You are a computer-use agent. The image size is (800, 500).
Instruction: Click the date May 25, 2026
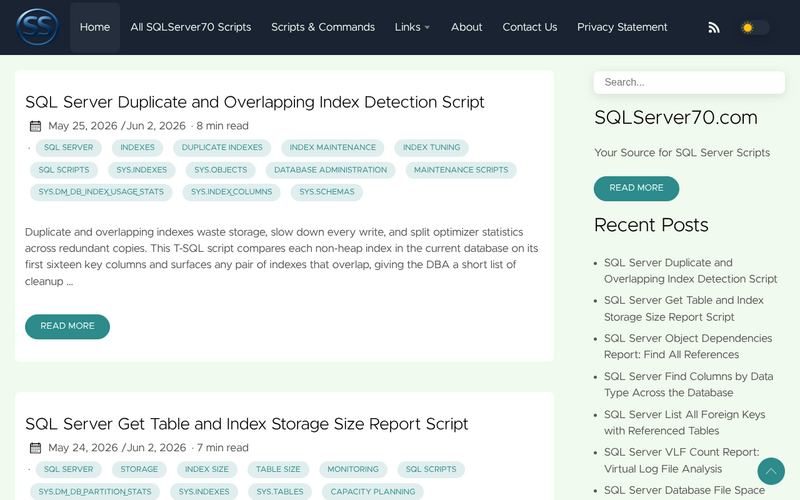pyautogui.click(x=83, y=126)
